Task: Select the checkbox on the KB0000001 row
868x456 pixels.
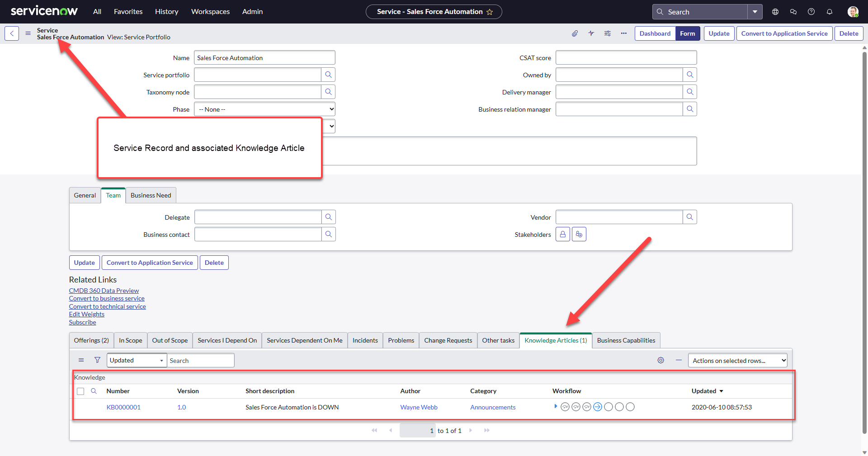Action: point(80,407)
